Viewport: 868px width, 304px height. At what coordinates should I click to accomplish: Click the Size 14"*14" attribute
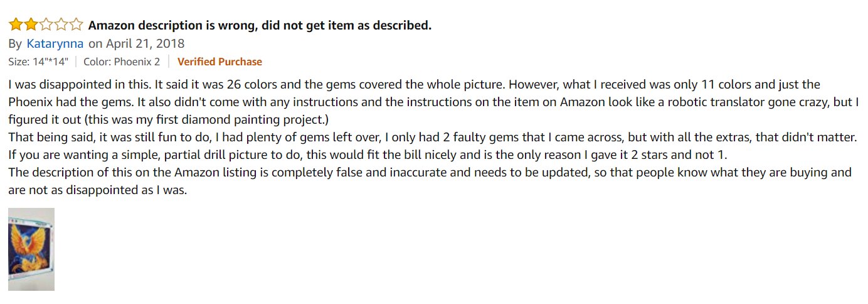tap(38, 62)
